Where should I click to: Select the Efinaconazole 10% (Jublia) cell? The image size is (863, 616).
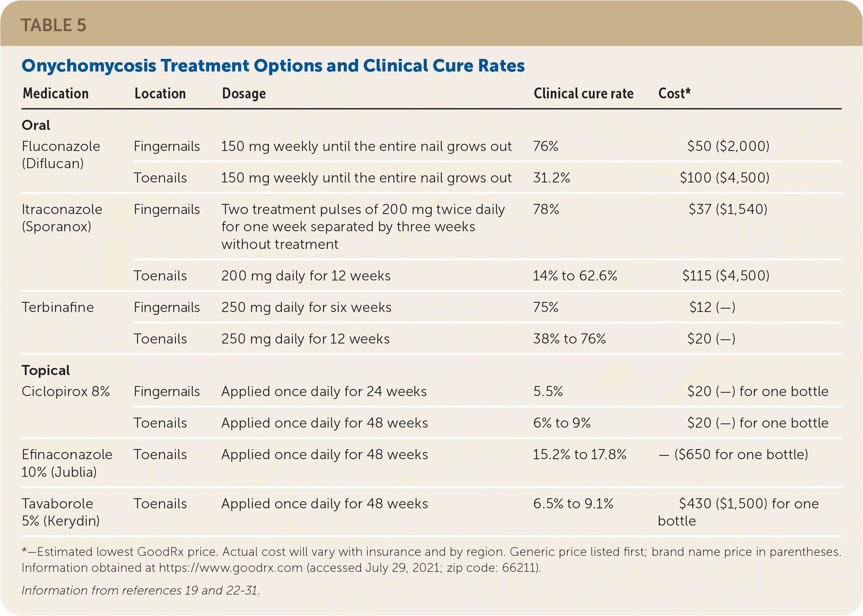66,463
